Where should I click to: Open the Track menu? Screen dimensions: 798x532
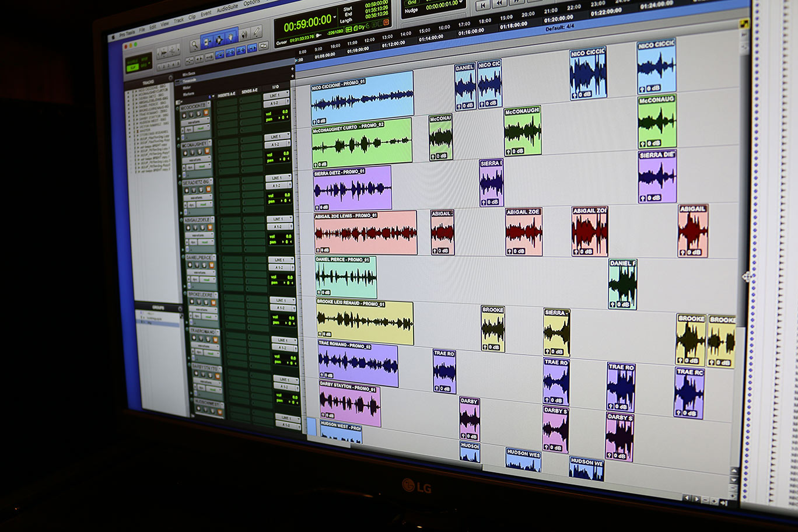click(178, 20)
